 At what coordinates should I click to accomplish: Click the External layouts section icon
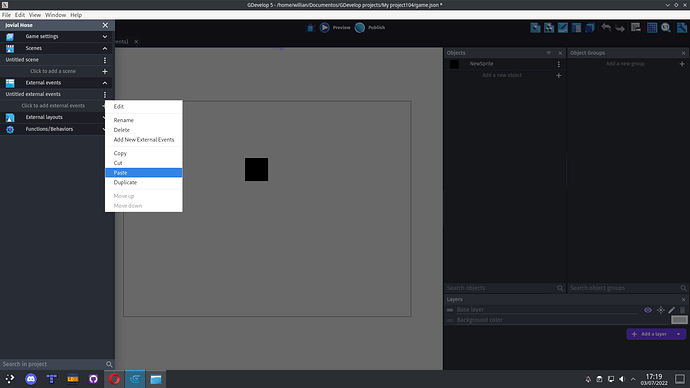point(10,117)
